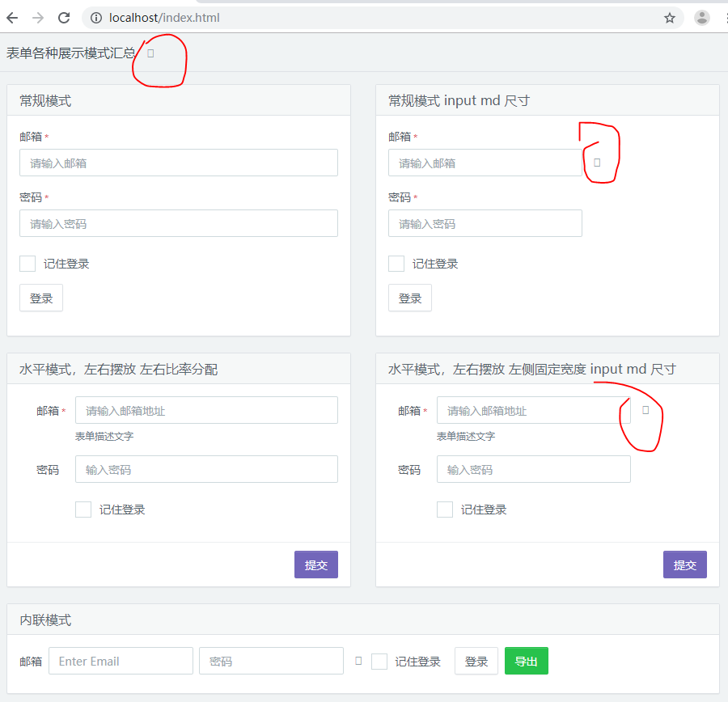Reload the localhost page
Image resolution: width=728 pixels, height=702 pixels.
[x=64, y=18]
